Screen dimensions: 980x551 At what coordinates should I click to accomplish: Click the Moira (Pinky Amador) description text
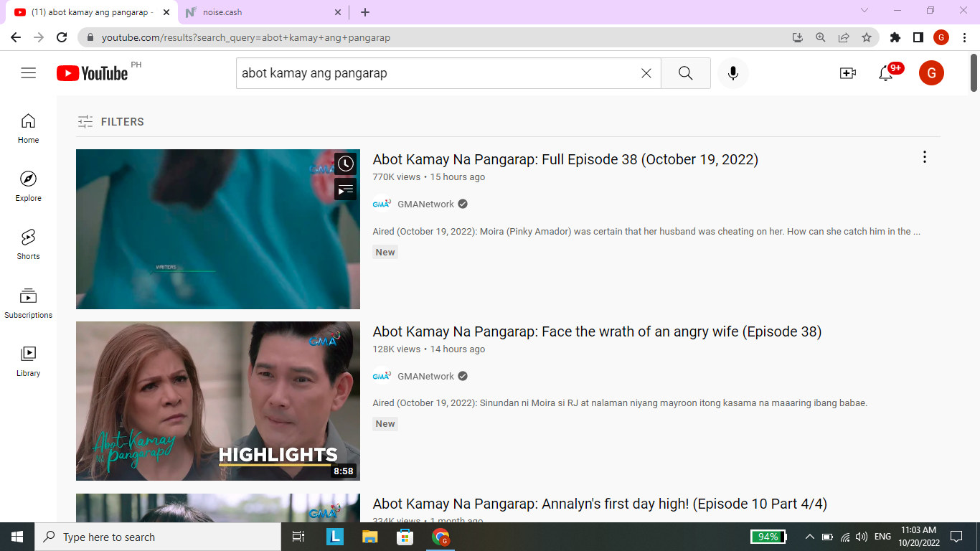point(646,232)
